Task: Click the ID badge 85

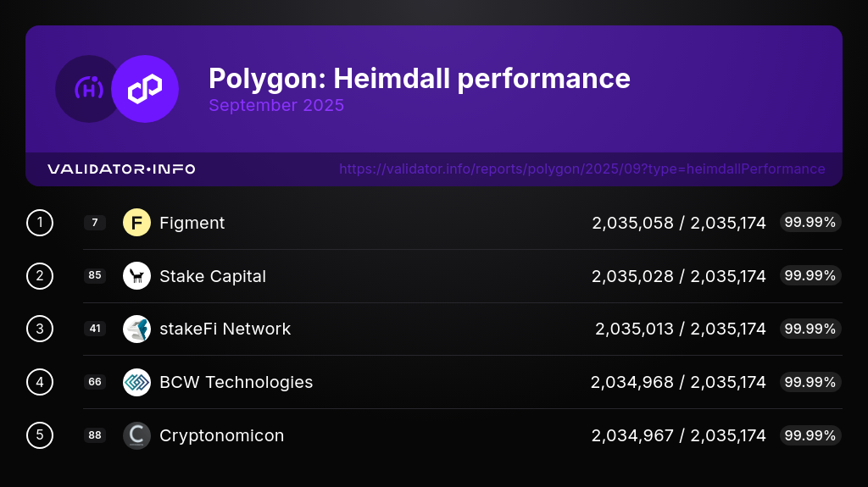Action: click(95, 276)
